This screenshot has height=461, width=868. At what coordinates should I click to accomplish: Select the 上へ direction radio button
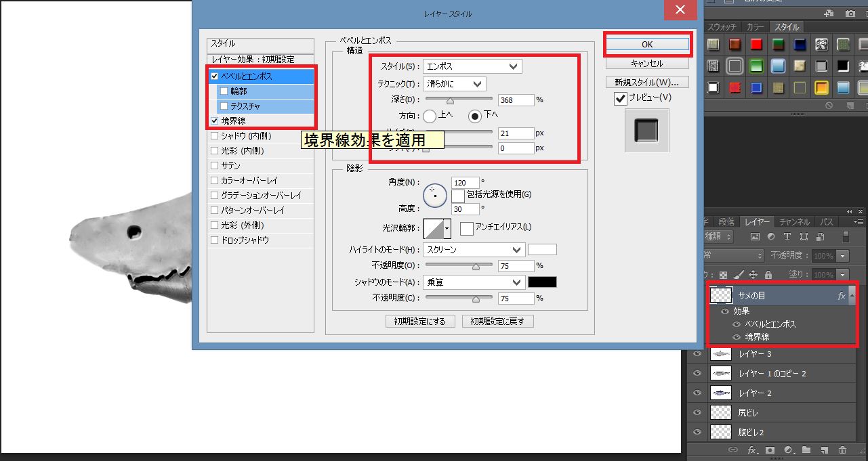(430, 116)
